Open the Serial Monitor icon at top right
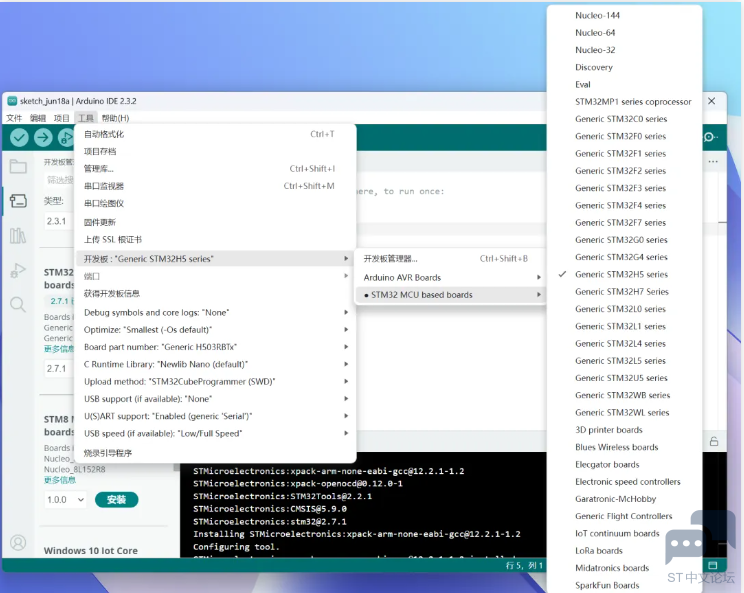 click(x=709, y=137)
